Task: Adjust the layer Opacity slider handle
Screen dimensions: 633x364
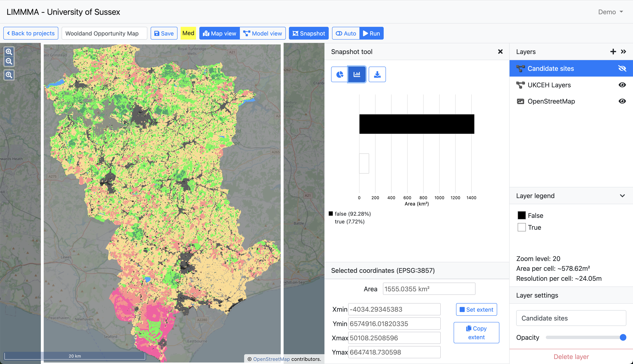Action: pyautogui.click(x=623, y=338)
